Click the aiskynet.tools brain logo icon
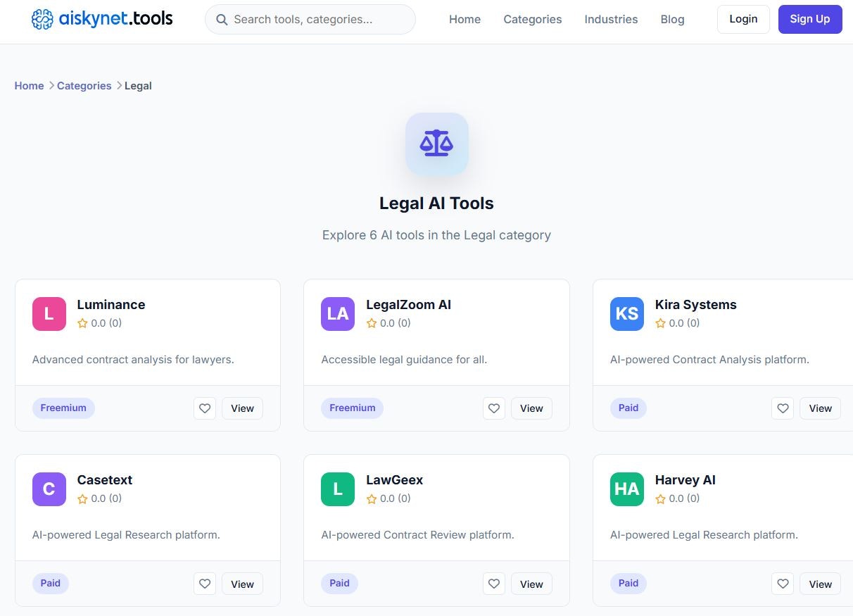This screenshot has height=616, width=853. point(42,19)
